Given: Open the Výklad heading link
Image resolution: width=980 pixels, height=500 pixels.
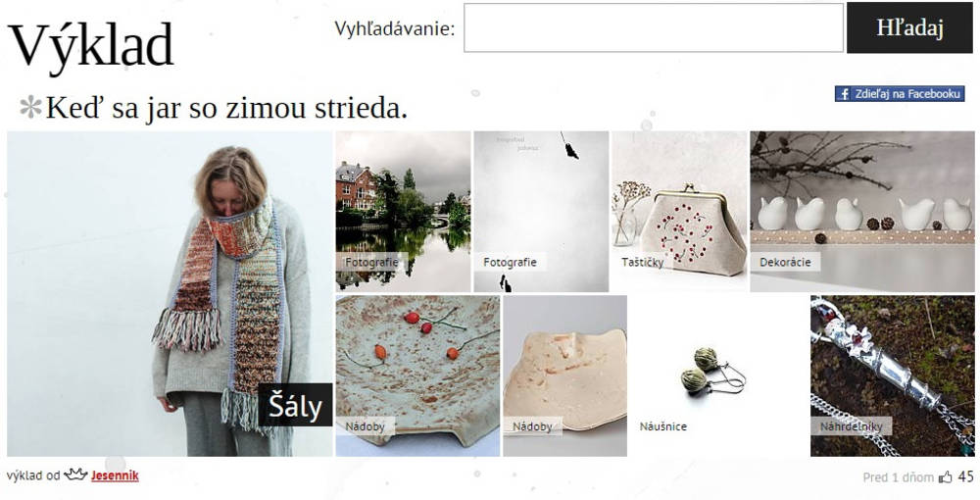Looking at the screenshot, I should [x=90, y=45].
